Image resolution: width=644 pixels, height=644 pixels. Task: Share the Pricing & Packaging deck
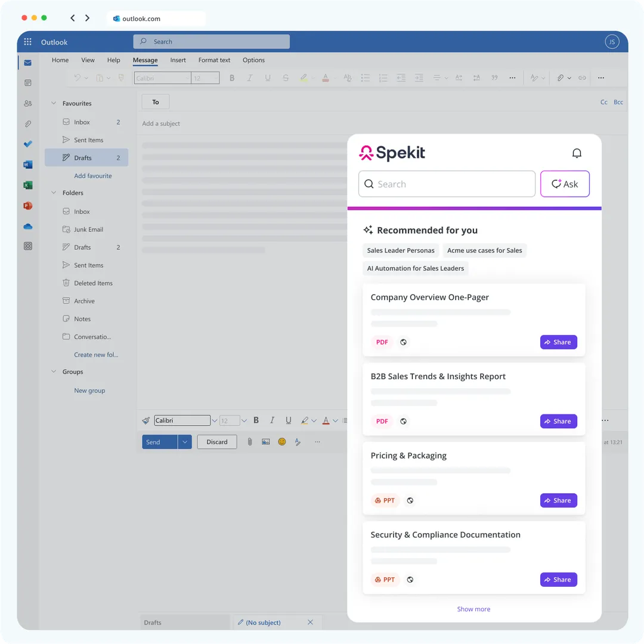(559, 501)
